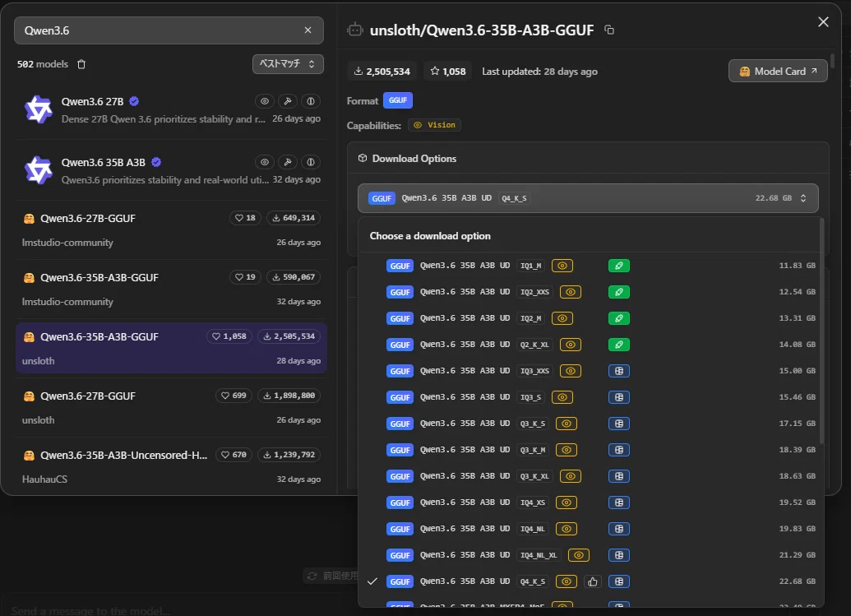Click the vision eye badge on IQ2_XXS option

point(571,292)
